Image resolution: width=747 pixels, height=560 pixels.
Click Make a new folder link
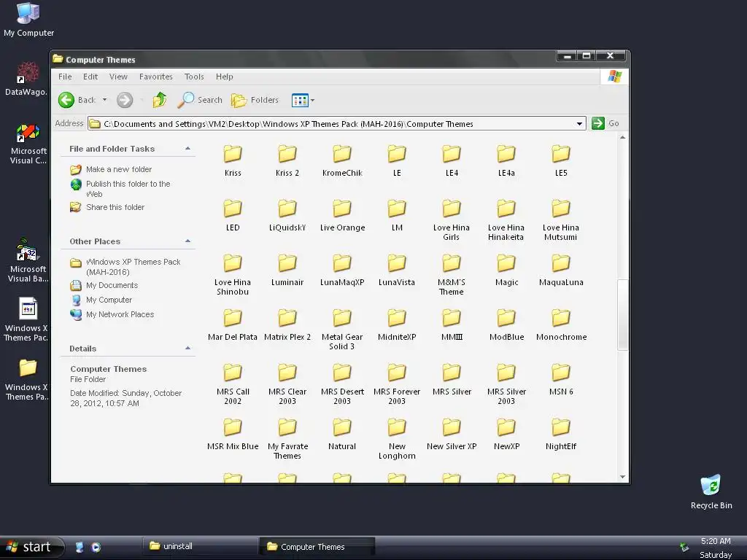pyautogui.click(x=119, y=169)
